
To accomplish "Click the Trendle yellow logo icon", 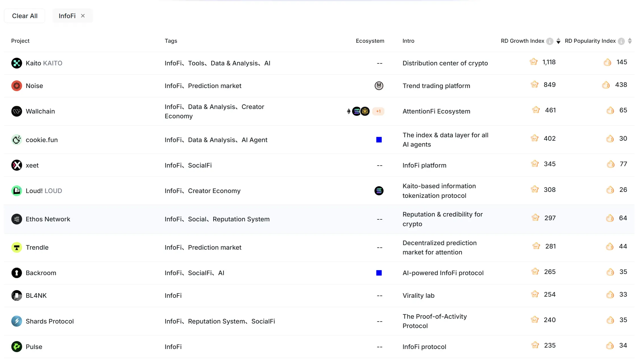I will [17, 247].
